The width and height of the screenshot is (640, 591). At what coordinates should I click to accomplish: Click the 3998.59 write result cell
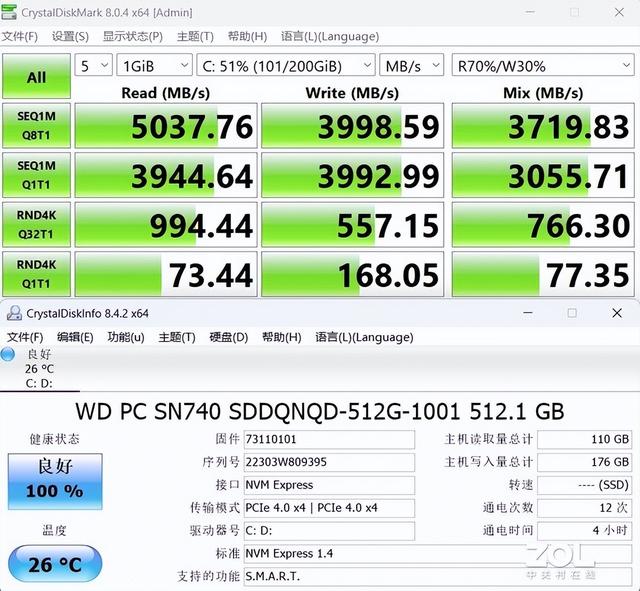(352, 125)
